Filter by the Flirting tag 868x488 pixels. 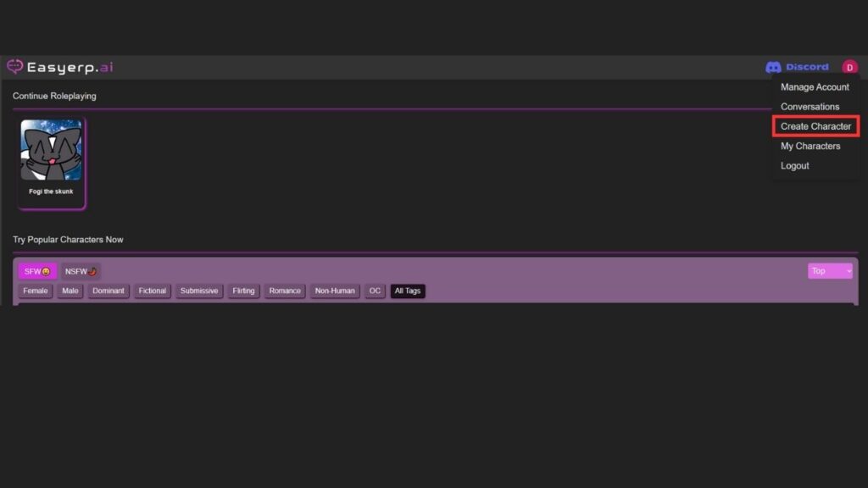[243, 291]
